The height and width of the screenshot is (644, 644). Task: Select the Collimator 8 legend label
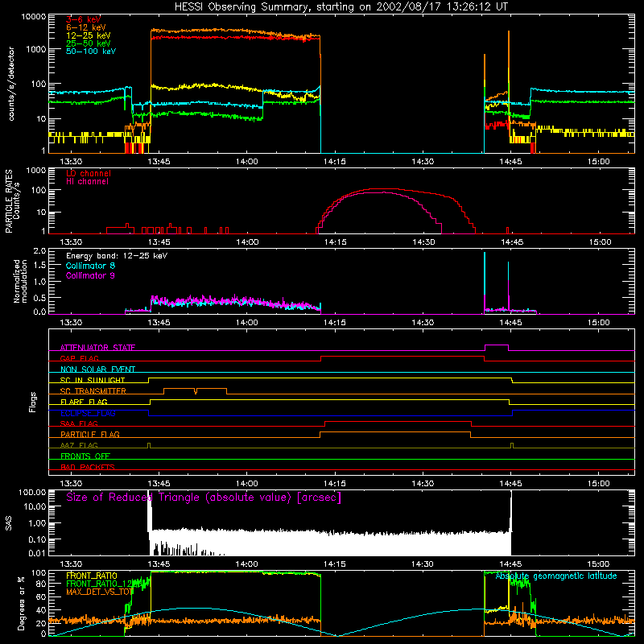pyautogui.click(x=90, y=266)
